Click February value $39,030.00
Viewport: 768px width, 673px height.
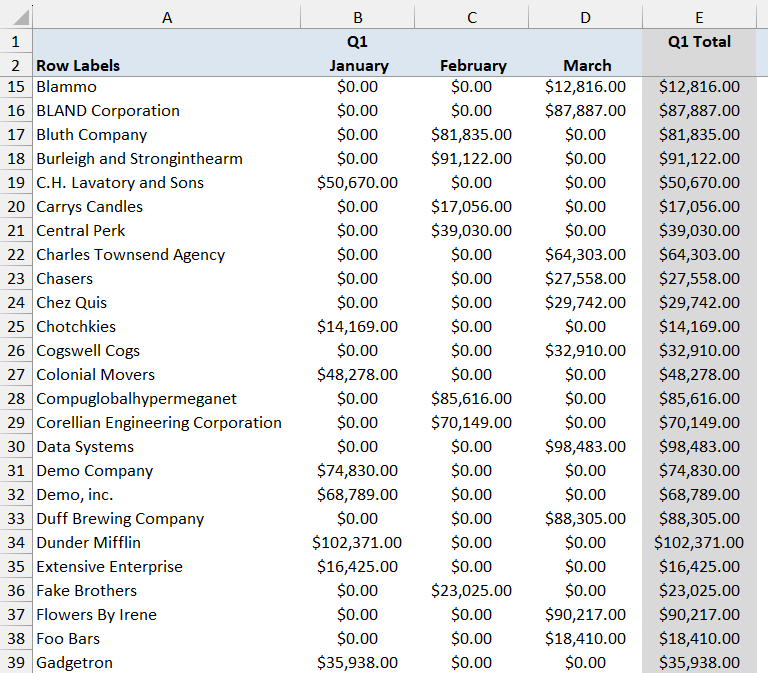[472, 231]
